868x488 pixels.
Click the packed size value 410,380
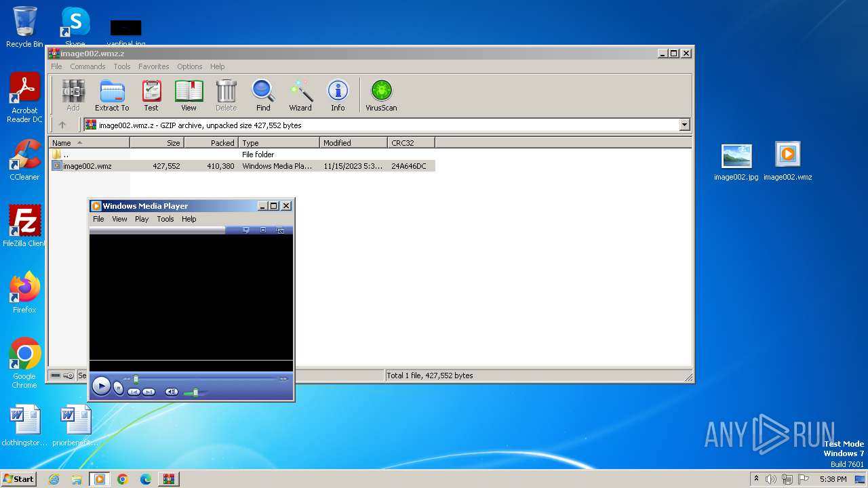coord(221,166)
